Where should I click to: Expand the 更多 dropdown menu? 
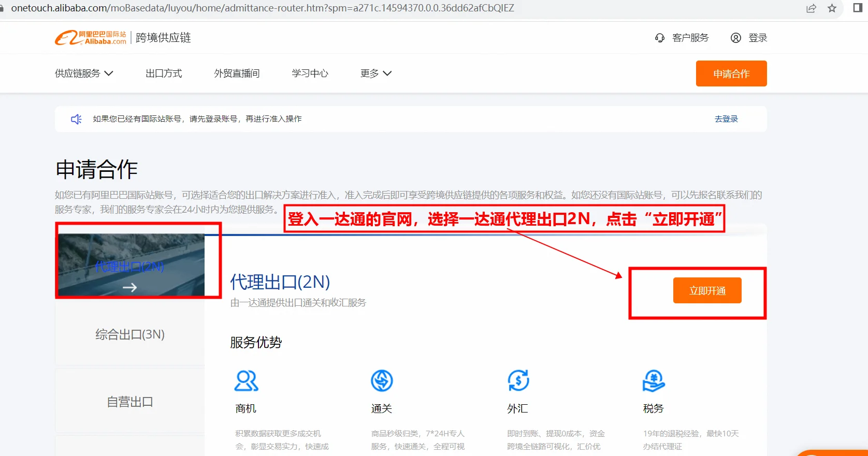pos(376,73)
